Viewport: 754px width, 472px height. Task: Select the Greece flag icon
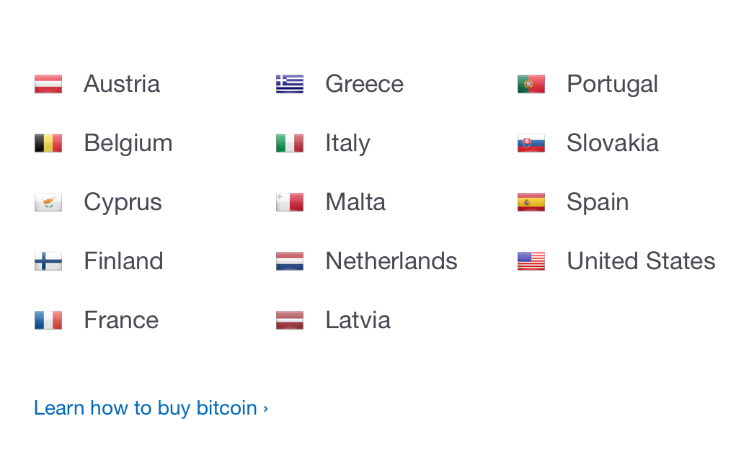(x=289, y=84)
